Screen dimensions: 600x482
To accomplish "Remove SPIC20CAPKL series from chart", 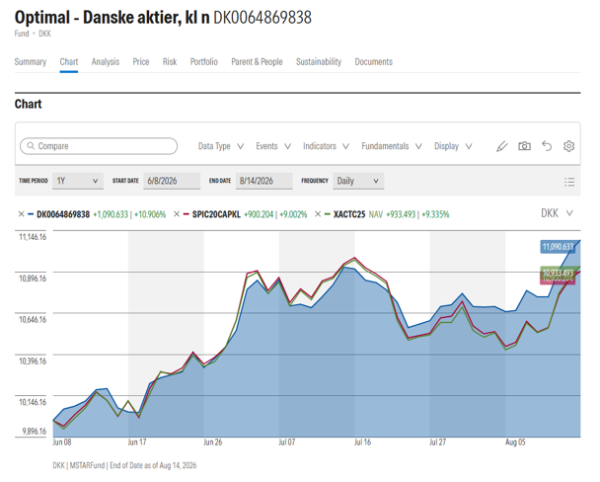I will tap(176, 214).
